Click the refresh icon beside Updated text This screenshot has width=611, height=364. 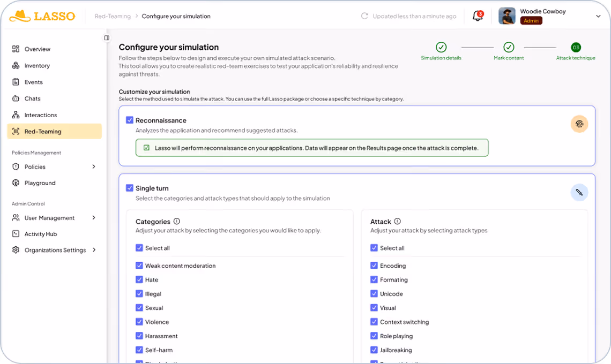[x=364, y=16]
